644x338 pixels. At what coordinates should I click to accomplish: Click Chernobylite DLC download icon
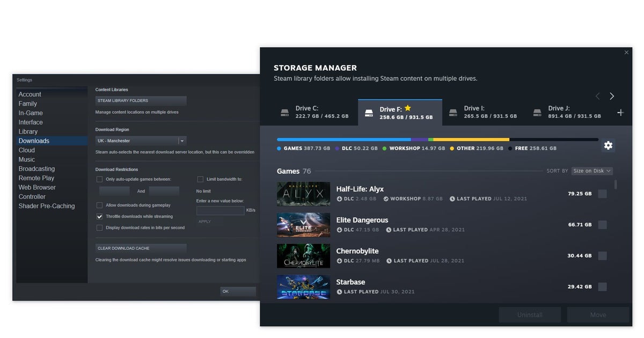pos(339,261)
